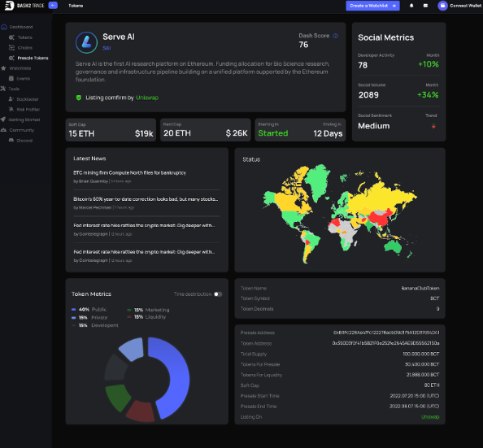The image size is (483, 448).
Task: Click the Token Address hash value
Action: 385,343
